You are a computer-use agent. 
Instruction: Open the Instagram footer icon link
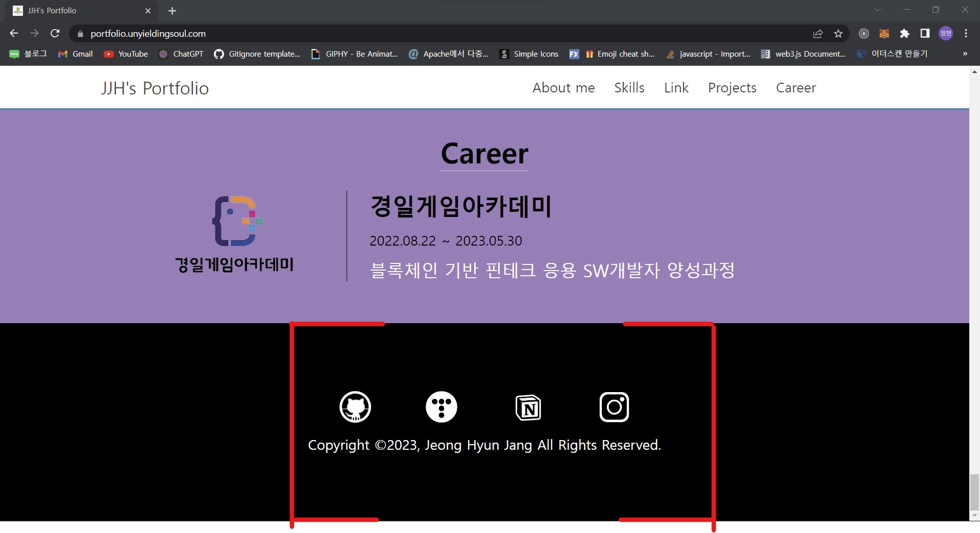(x=614, y=407)
